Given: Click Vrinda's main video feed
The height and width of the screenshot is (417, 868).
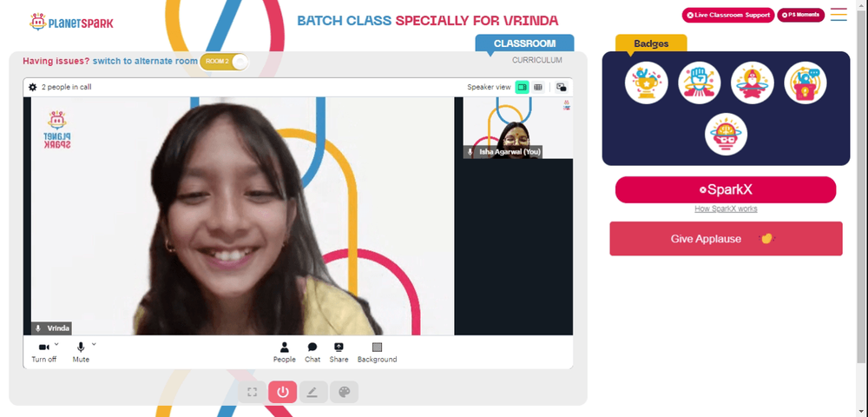Looking at the screenshot, I should click(242, 216).
